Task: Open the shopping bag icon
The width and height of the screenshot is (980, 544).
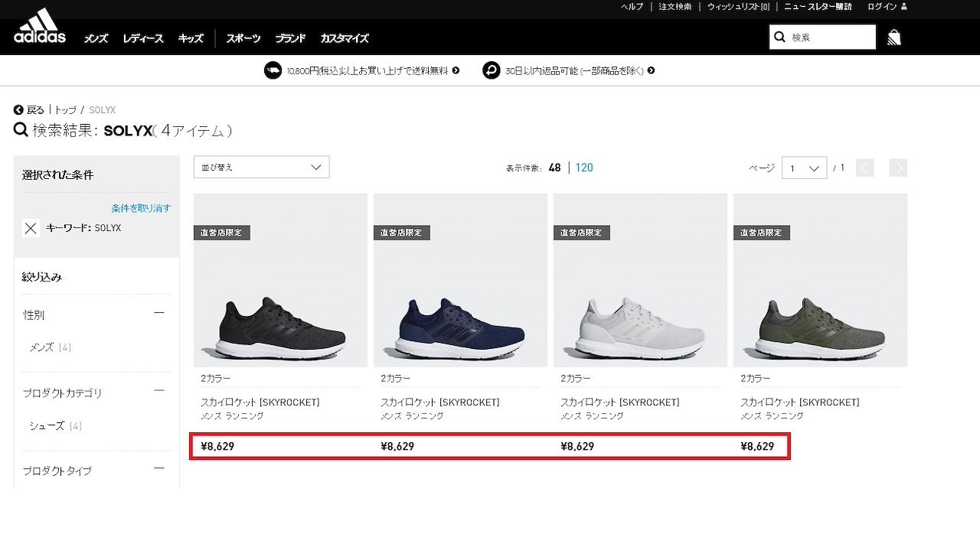Action: click(894, 37)
